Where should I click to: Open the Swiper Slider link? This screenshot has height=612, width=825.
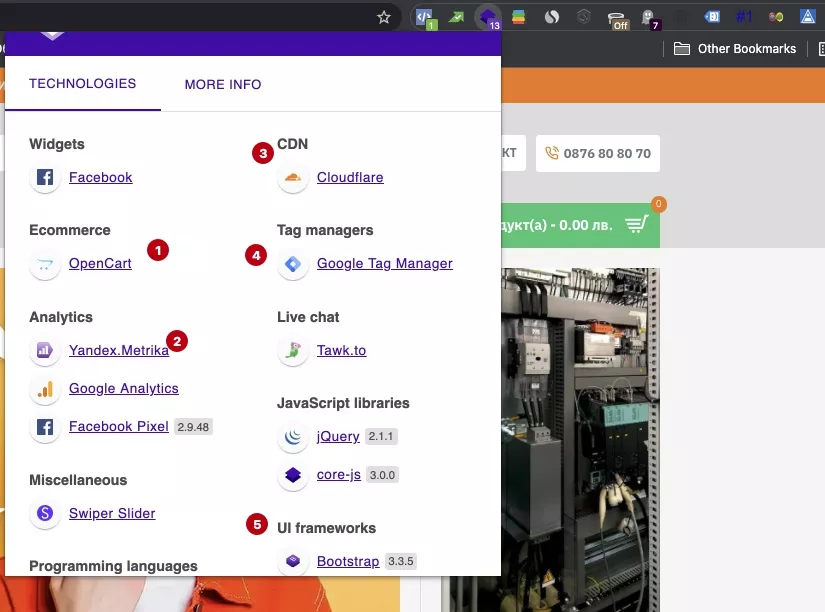(x=112, y=513)
